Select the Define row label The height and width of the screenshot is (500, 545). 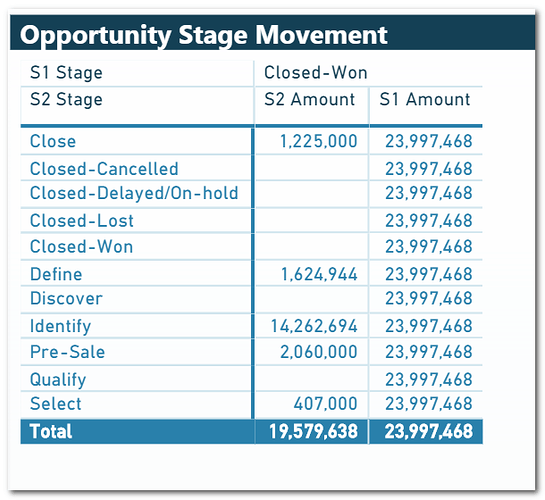tap(56, 274)
